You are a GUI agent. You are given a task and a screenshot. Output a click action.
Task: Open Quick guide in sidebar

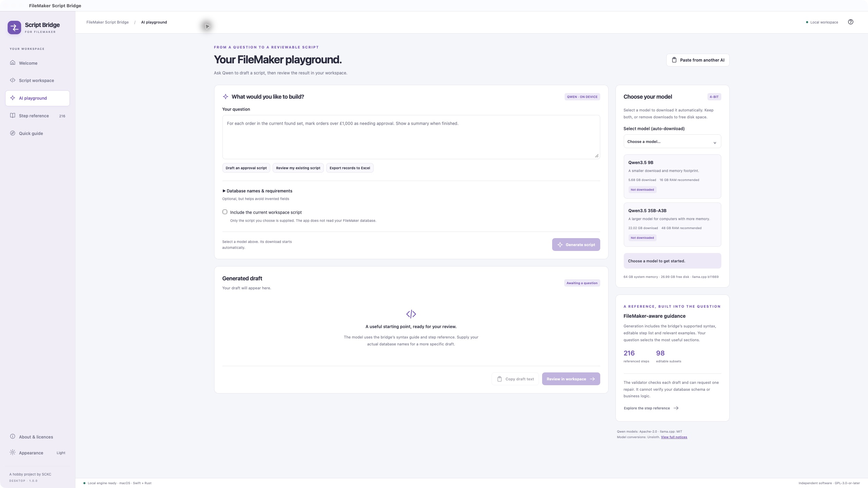tap(37, 133)
